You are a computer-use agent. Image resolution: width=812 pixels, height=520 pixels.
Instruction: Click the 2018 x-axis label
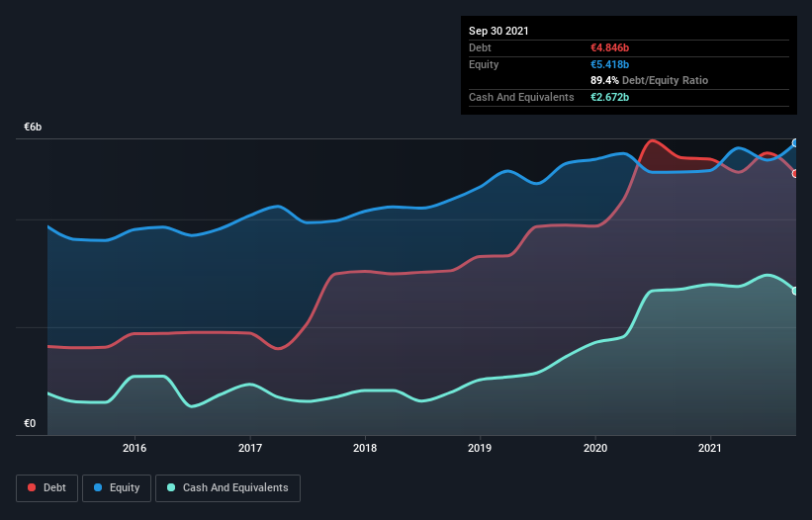365,448
